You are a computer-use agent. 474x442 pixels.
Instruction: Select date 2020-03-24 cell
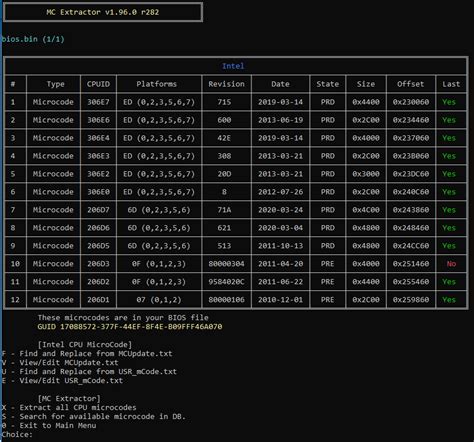[280, 210]
